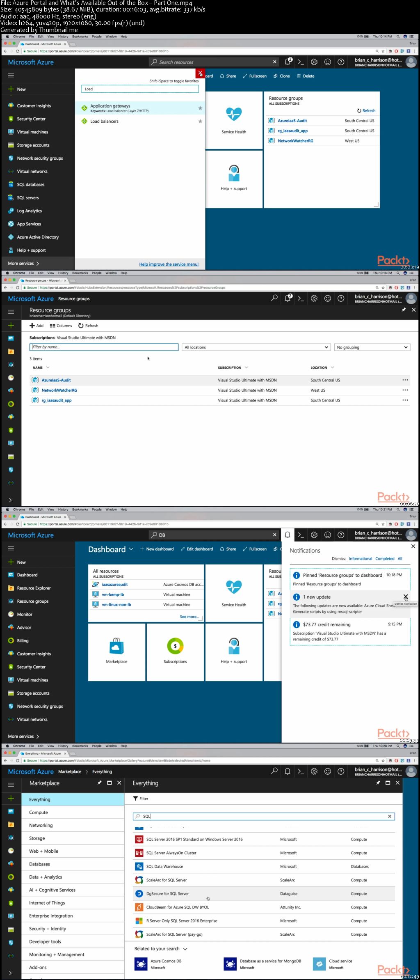Expand the Dashboard title chevron
This screenshot has width=420, height=980.
[131, 549]
